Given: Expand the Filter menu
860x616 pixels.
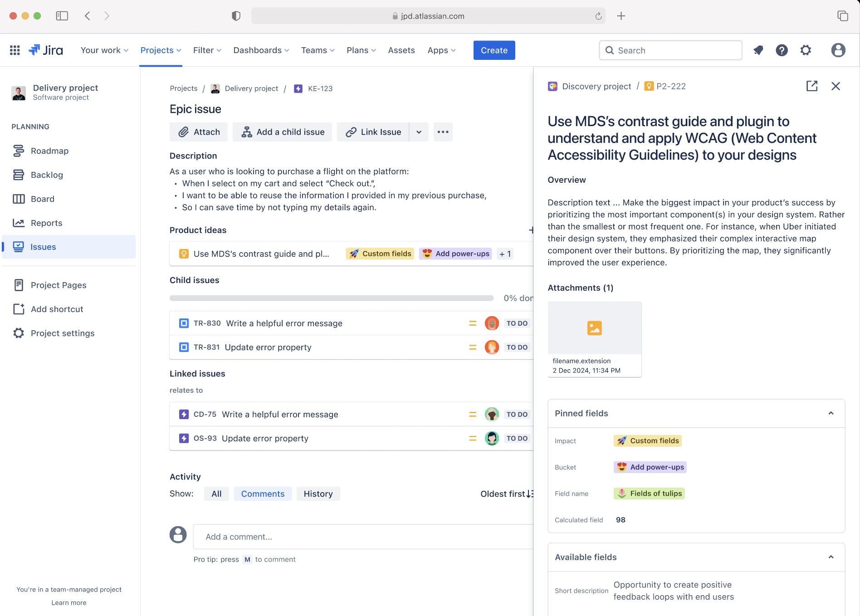Looking at the screenshot, I should point(207,50).
